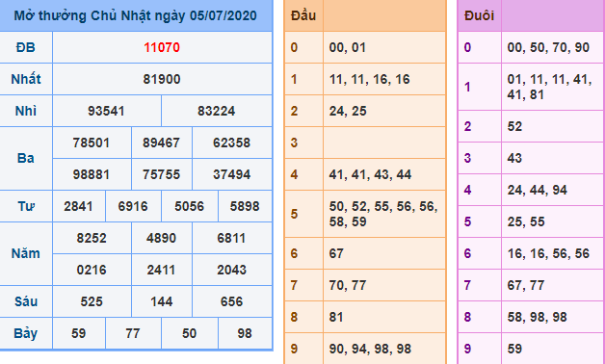The image size is (605, 364).
Task: Click the Đầu values "11, 11, 16, 16"
Action: 369,79
